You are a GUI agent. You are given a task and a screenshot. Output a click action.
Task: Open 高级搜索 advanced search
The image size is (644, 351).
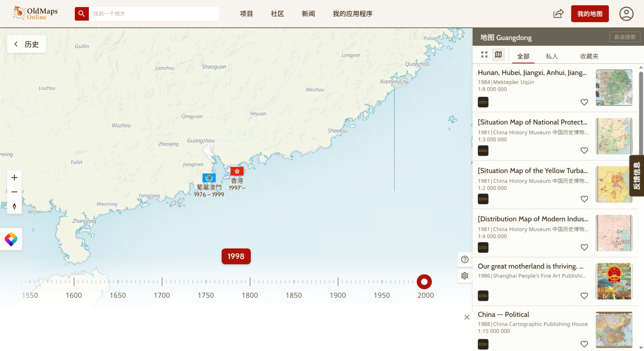coord(625,37)
